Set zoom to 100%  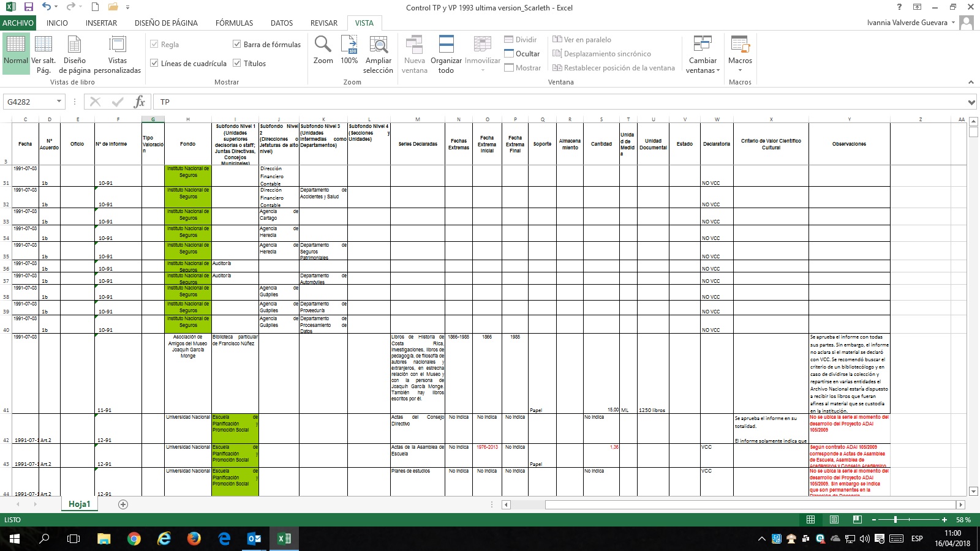tap(349, 50)
